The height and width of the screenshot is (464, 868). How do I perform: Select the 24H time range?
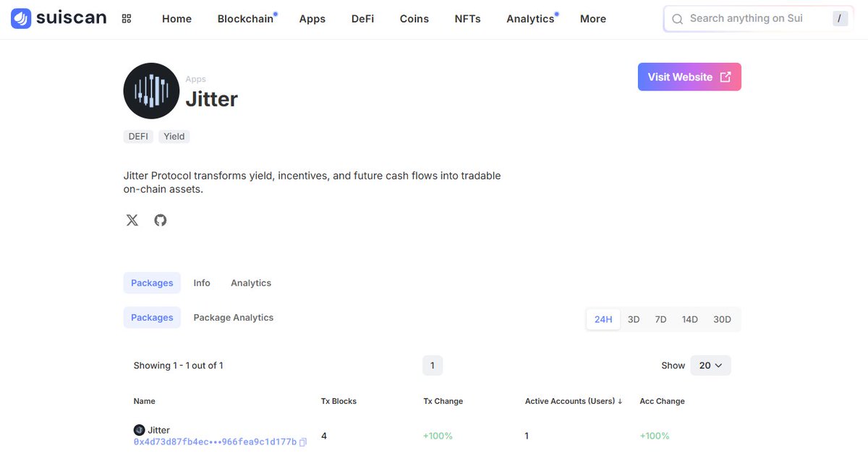click(x=603, y=319)
